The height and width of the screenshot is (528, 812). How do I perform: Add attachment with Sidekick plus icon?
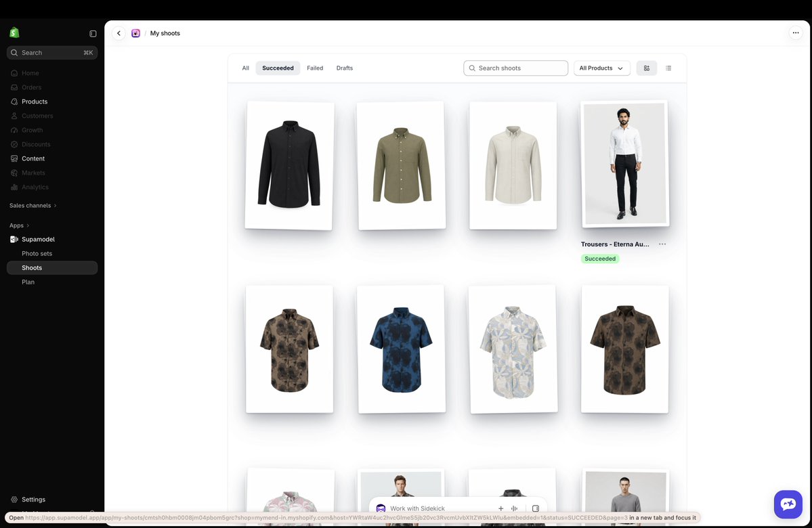tap(500, 508)
